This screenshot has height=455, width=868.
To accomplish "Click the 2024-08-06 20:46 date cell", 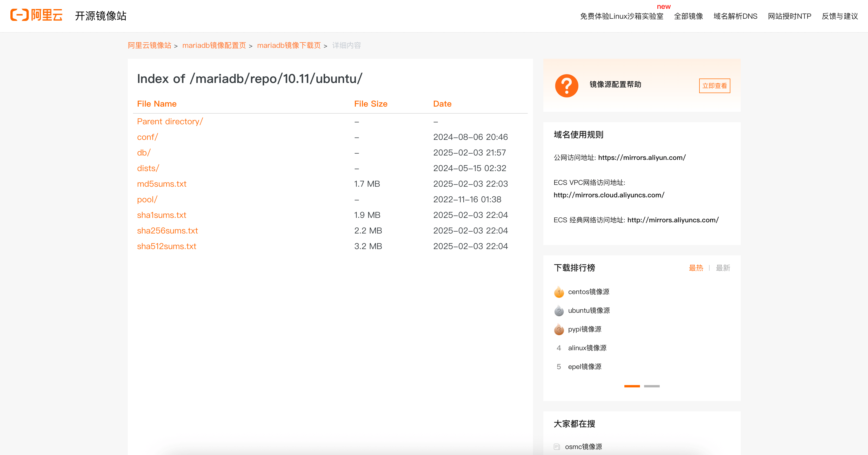I will [x=470, y=137].
